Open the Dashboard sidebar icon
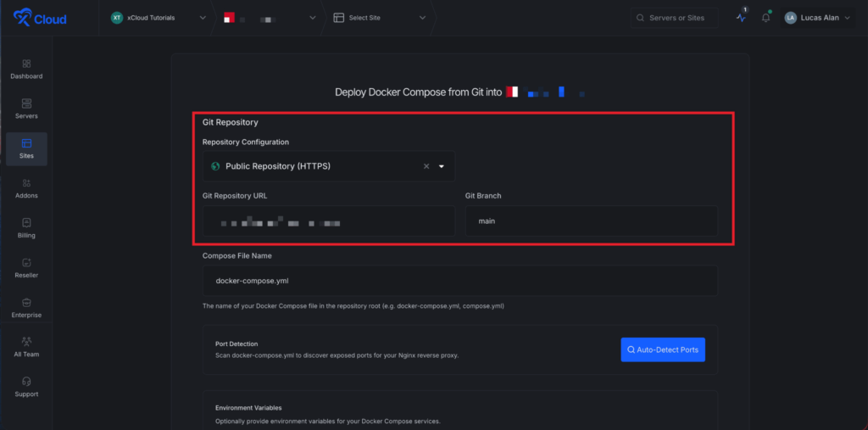868x430 pixels. point(26,64)
